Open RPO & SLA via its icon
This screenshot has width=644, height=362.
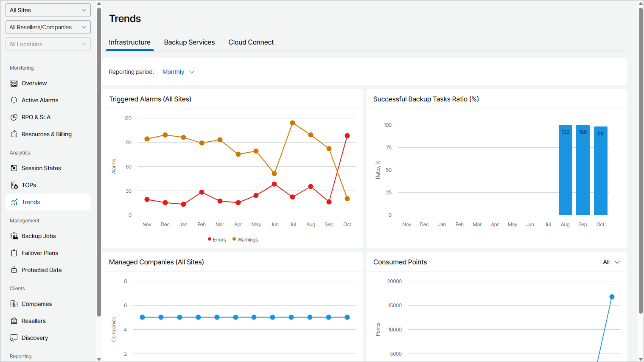click(x=14, y=117)
